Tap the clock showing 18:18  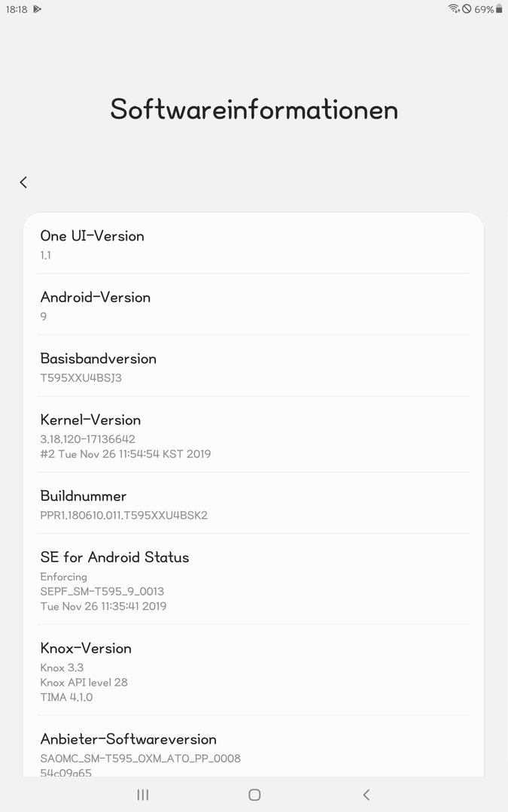[17, 9]
